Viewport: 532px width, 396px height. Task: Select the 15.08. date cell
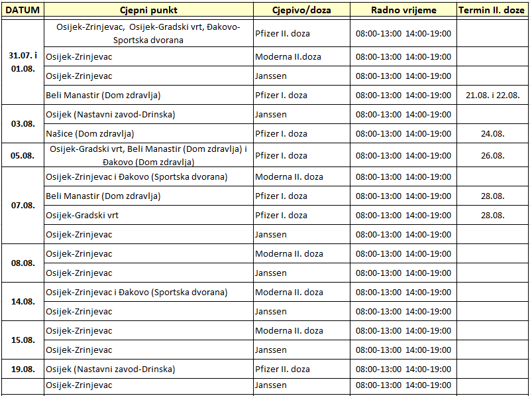tap(23, 340)
